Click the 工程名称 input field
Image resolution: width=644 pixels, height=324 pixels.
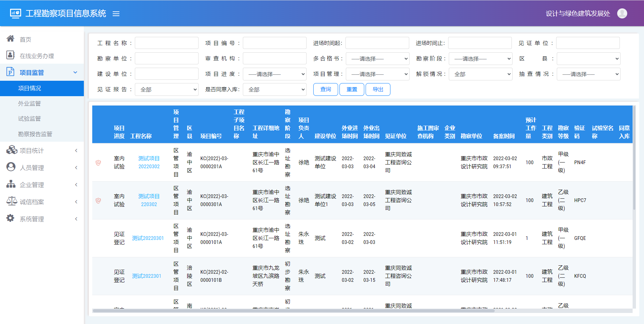[x=166, y=43]
